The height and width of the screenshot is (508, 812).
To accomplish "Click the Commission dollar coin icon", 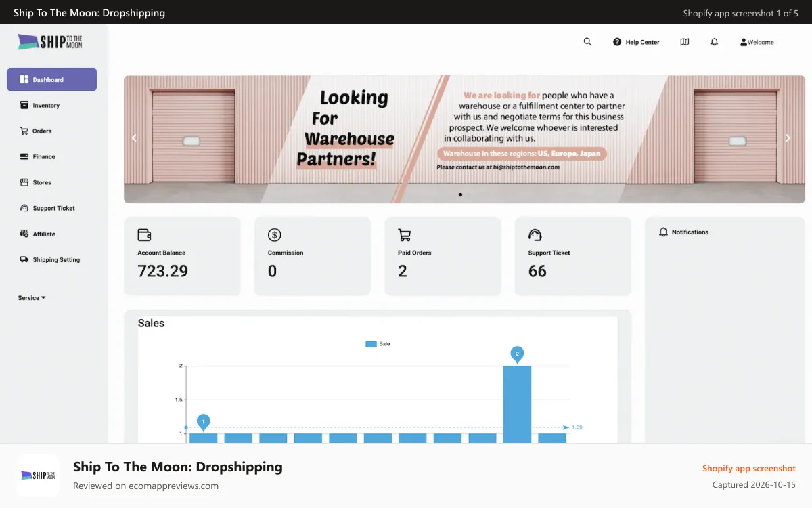I will coord(274,235).
